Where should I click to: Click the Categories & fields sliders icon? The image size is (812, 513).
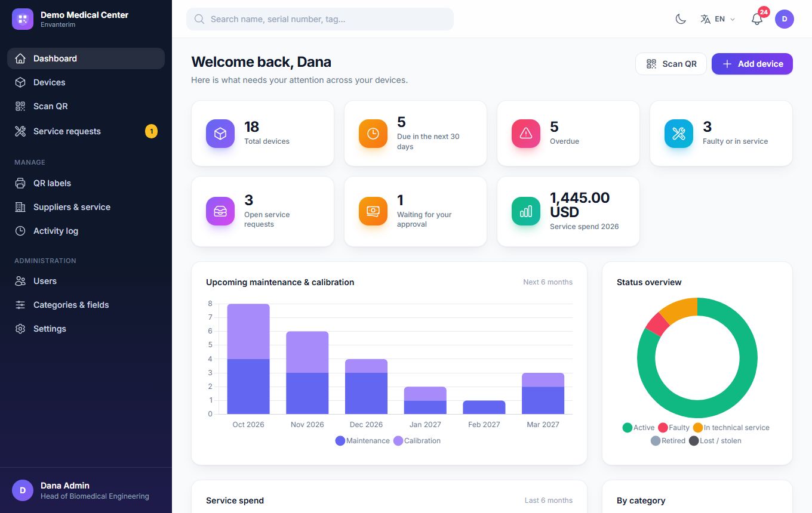(20, 305)
